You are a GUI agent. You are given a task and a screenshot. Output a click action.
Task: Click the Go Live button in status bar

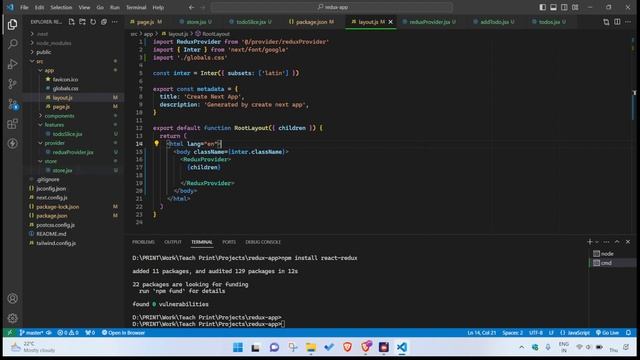coord(607,333)
